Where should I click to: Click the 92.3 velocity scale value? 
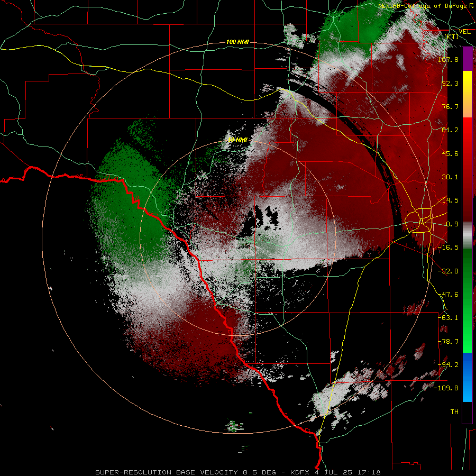pos(450,83)
